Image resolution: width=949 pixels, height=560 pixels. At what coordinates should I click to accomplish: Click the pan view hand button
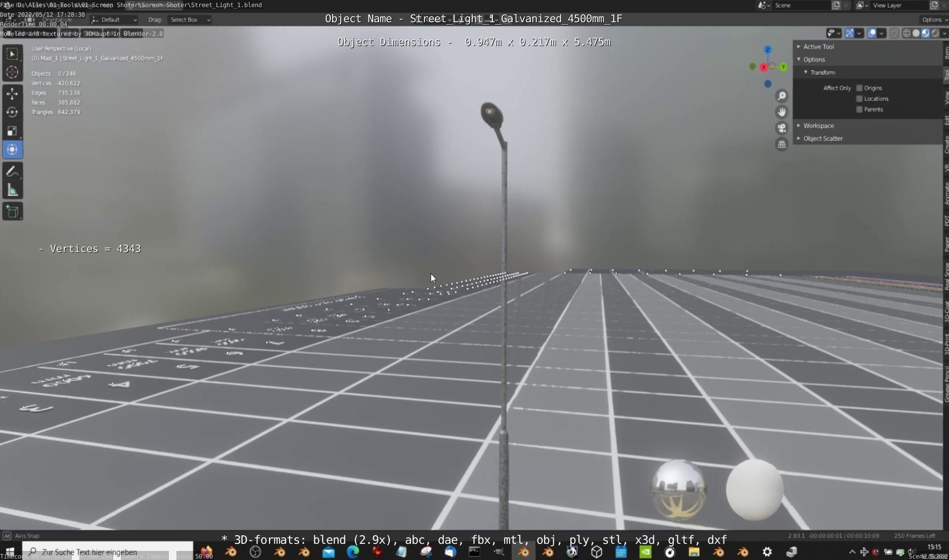point(782,112)
